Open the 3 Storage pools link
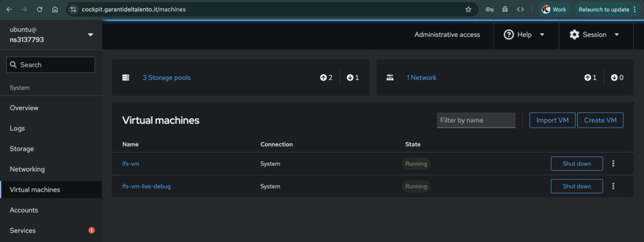 [x=166, y=77]
